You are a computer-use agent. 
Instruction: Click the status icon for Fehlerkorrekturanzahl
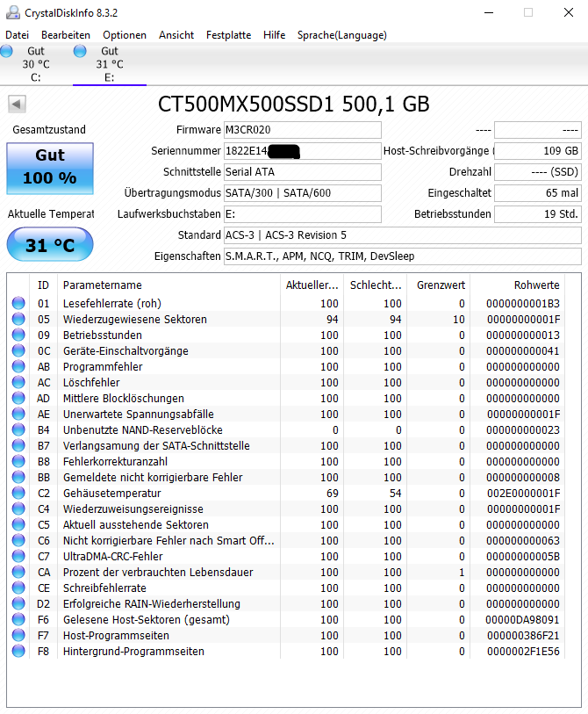coord(18,461)
